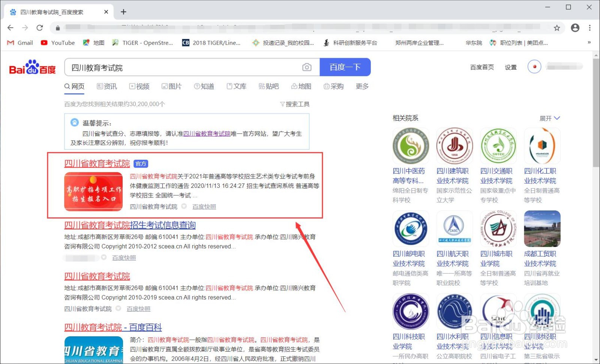The image size is (600, 364).
Task: Click the address bar lock icon
Action: pyautogui.click(x=57, y=28)
